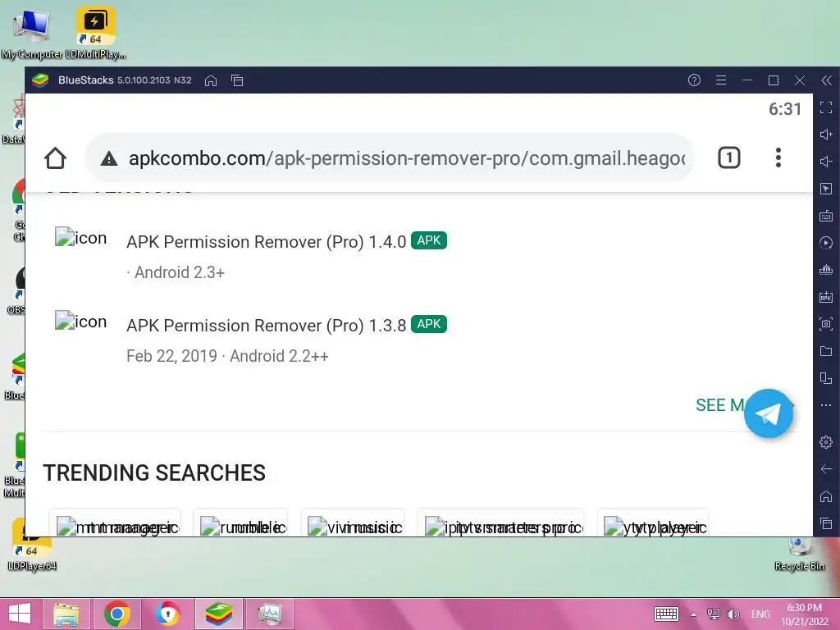Select Feb 22, 2019 date text
Image resolution: width=840 pixels, height=630 pixels.
point(171,356)
